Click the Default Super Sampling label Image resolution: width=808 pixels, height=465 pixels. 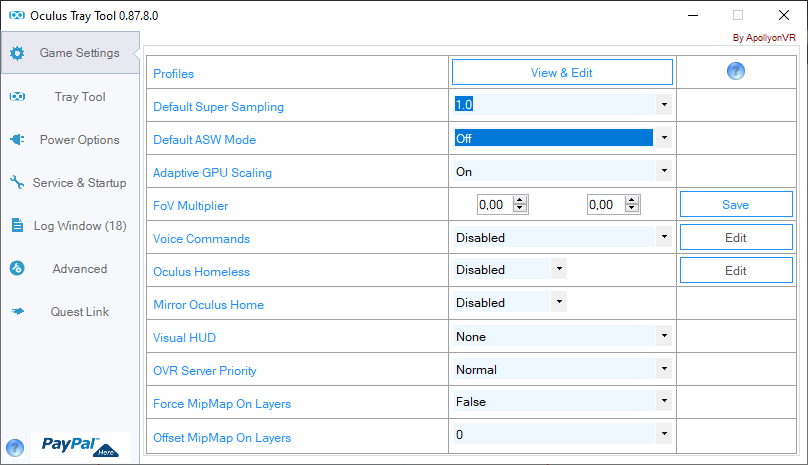coord(218,107)
